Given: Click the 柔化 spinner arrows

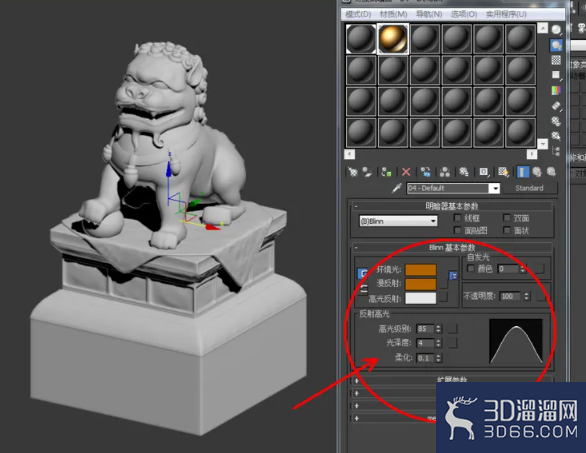Looking at the screenshot, I should click(439, 358).
